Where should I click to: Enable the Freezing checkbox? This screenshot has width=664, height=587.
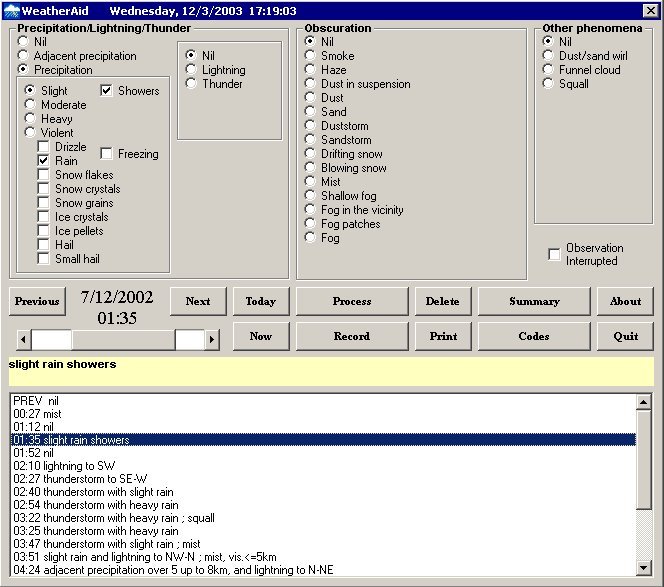(106, 154)
